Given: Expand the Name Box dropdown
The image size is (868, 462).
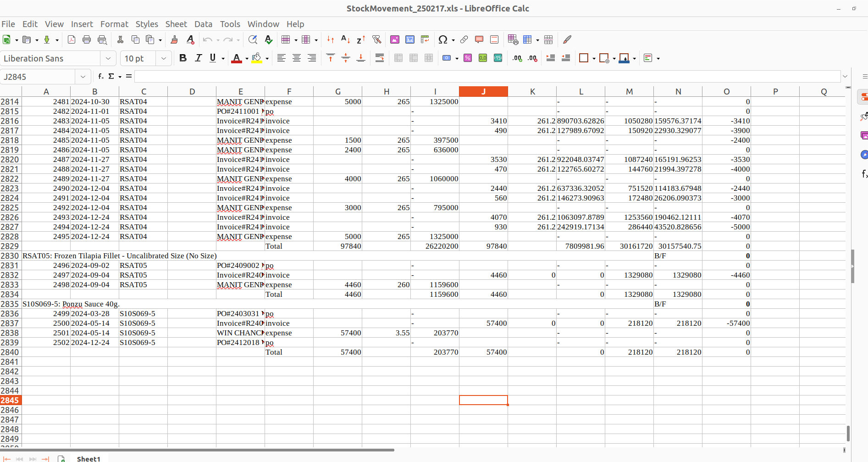Looking at the screenshot, I should [x=83, y=77].
